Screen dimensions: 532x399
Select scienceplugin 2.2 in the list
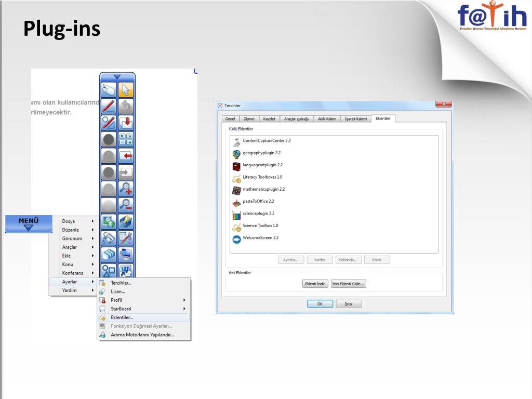point(258,214)
